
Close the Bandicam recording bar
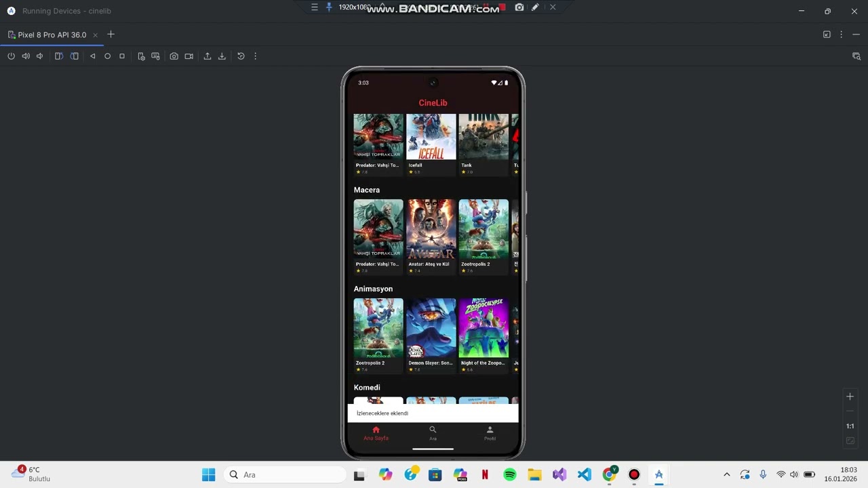point(553,7)
